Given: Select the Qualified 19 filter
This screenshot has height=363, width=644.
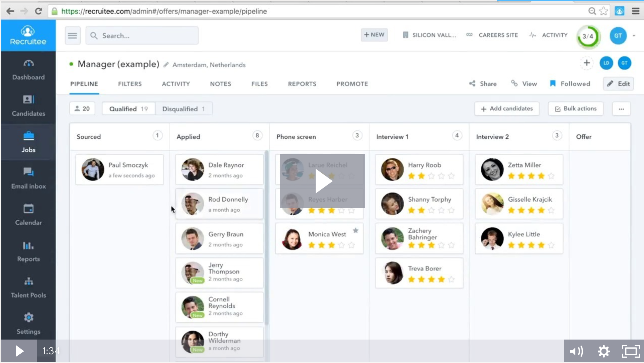Looking at the screenshot, I should tap(129, 109).
